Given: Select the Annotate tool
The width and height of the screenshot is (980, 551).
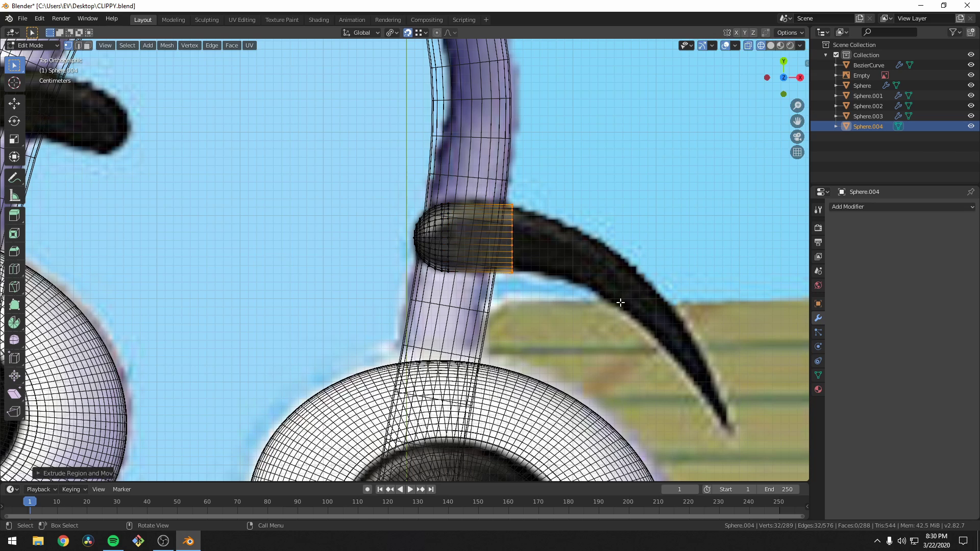Looking at the screenshot, I should (14, 177).
